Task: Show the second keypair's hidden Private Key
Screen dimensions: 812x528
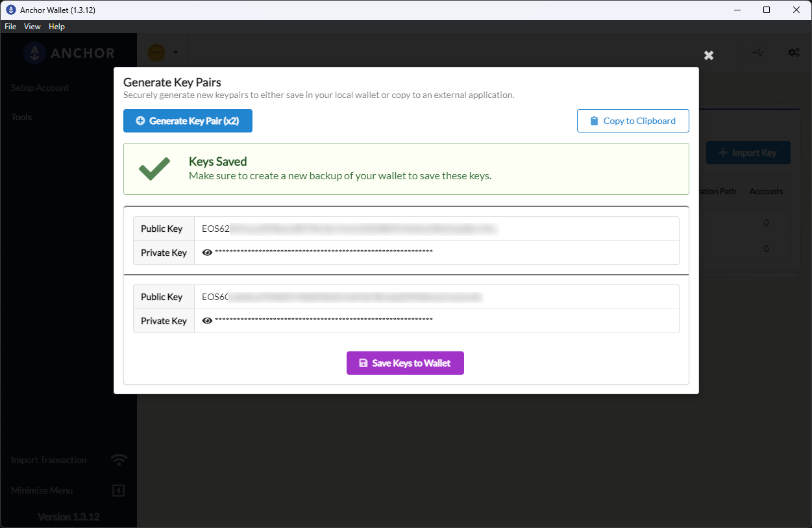Action: [x=207, y=320]
